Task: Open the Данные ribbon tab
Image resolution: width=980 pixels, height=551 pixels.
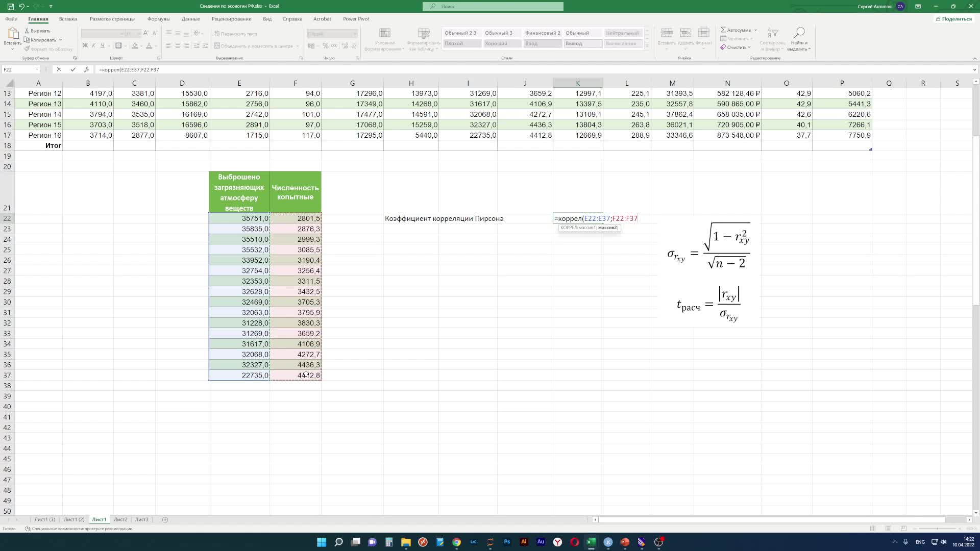Action: 191,19
